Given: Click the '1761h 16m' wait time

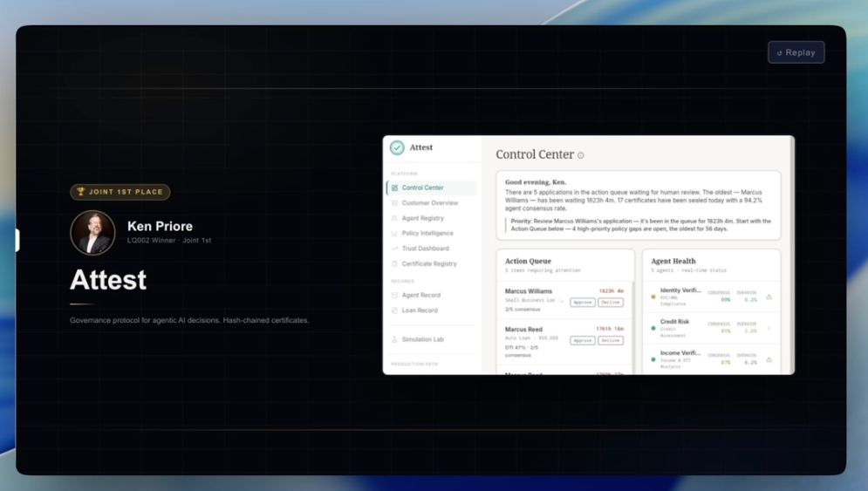Looking at the screenshot, I should pyautogui.click(x=610, y=329).
